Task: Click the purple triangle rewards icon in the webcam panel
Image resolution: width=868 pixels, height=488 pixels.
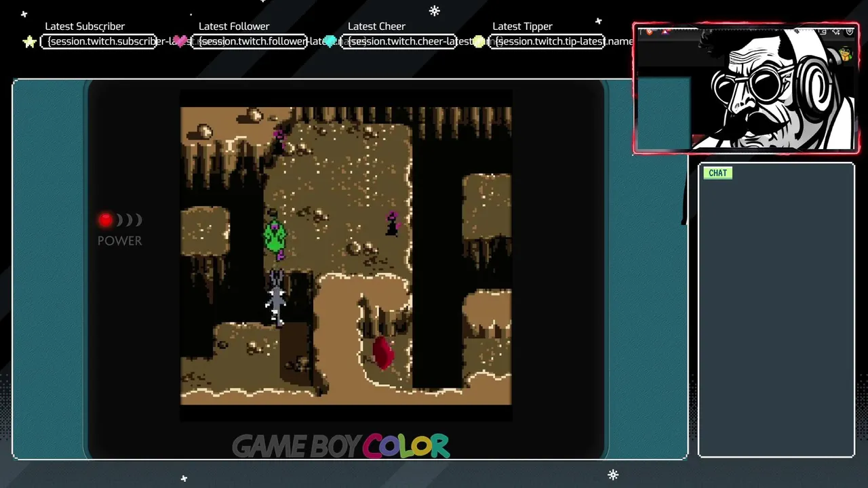Action: [665, 31]
